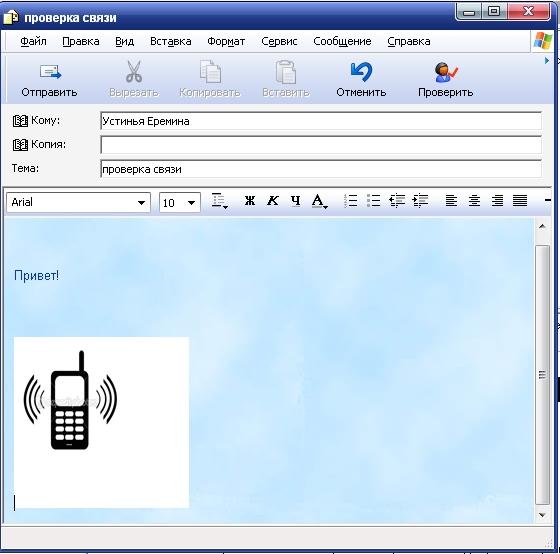560x554 pixels.
Task: Click the Привет! text in body
Action: 36,276
